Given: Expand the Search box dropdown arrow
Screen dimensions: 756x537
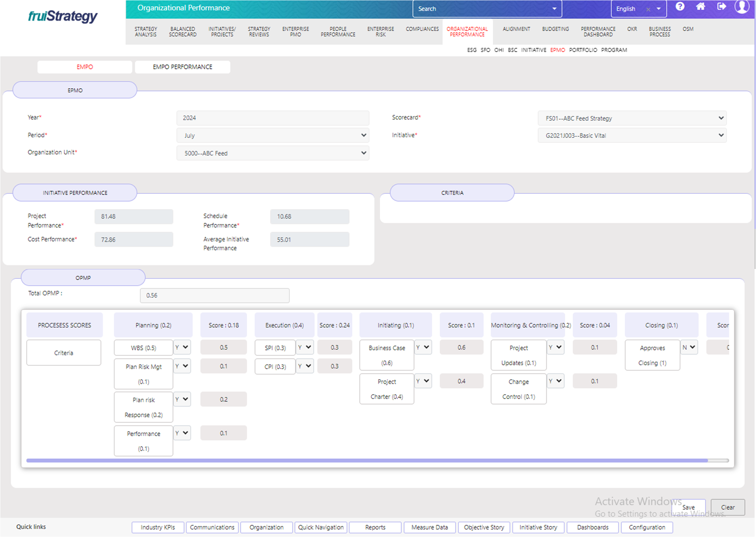Looking at the screenshot, I should pyautogui.click(x=554, y=9).
